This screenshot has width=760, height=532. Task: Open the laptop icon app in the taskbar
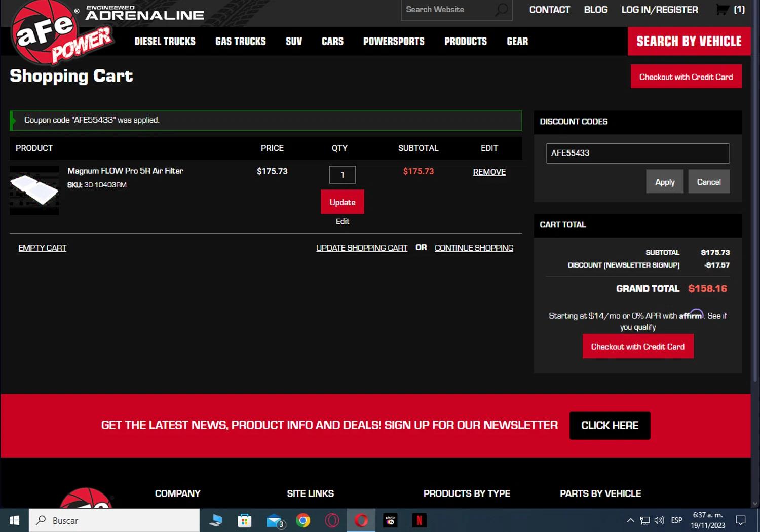point(216,520)
